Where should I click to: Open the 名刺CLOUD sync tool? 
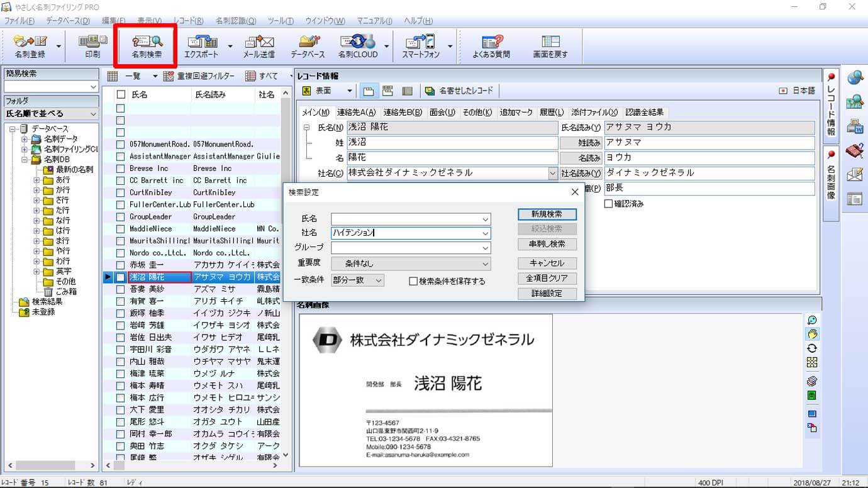[x=358, y=47]
